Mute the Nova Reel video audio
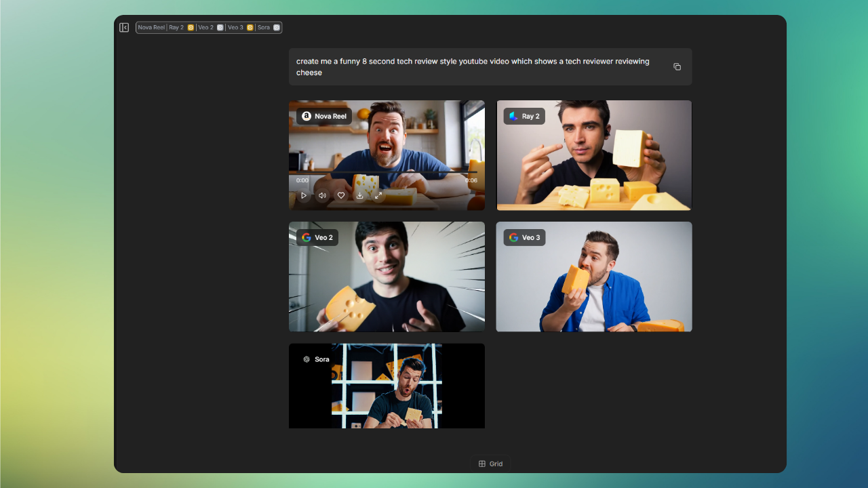Screen dimensions: 868x488 (322, 195)
